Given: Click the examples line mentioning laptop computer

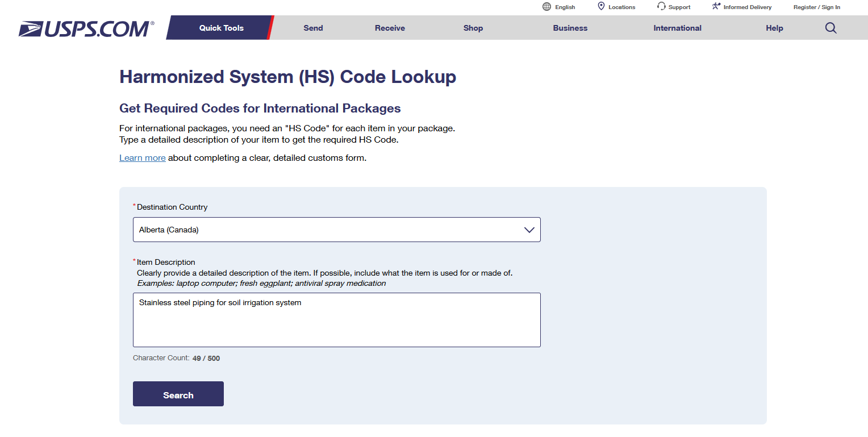Looking at the screenshot, I should click(x=261, y=283).
